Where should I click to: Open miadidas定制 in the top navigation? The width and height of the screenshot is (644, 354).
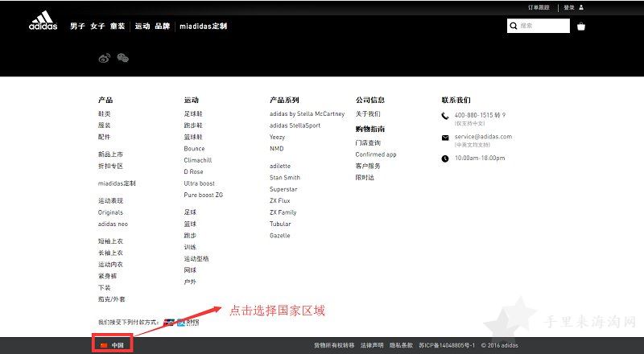pyautogui.click(x=204, y=26)
